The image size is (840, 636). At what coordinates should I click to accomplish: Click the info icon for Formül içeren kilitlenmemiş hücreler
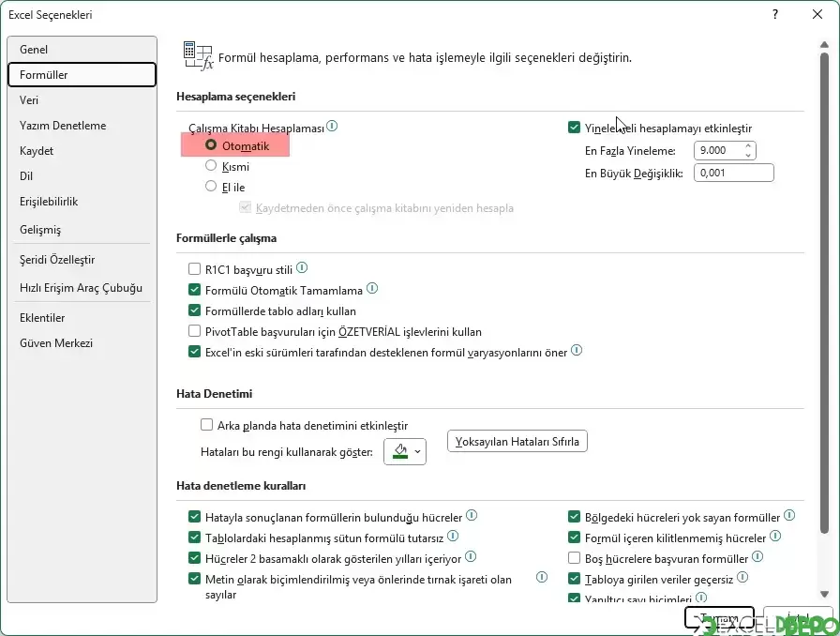tap(775, 536)
